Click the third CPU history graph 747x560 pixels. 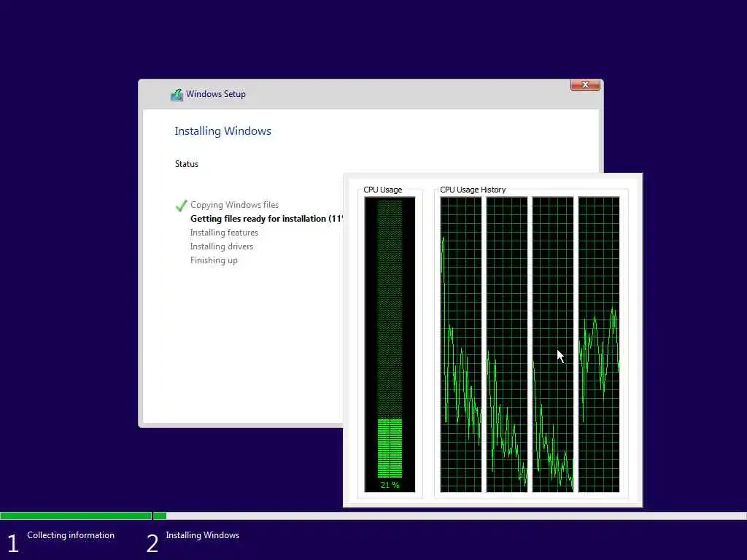tap(553, 344)
